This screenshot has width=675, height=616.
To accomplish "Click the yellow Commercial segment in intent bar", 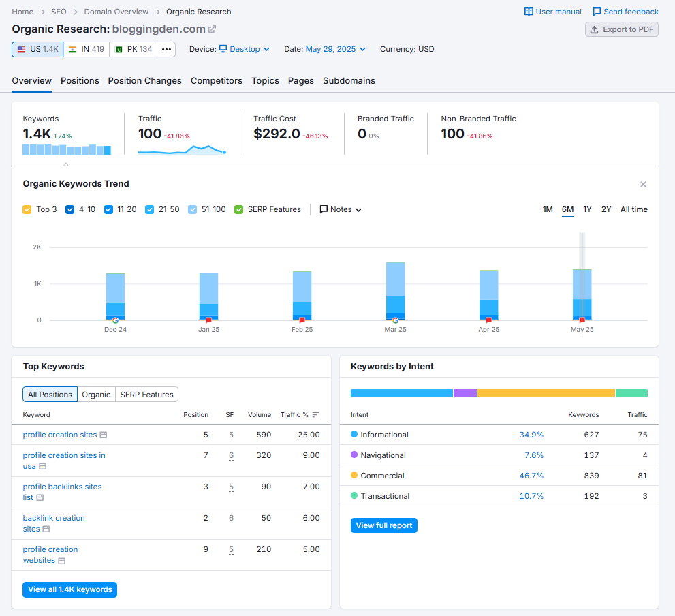I will (546, 393).
